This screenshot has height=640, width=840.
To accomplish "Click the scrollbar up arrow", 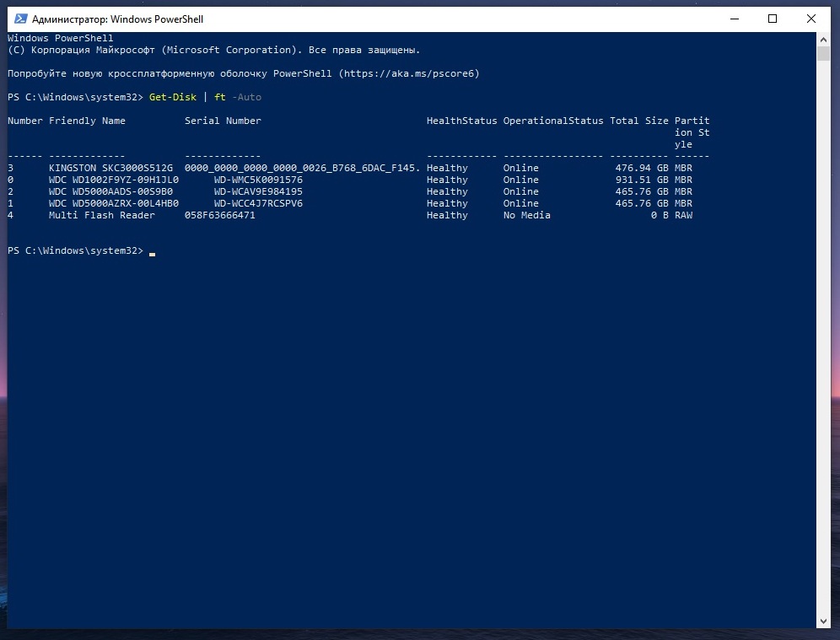I will pos(824,39).
